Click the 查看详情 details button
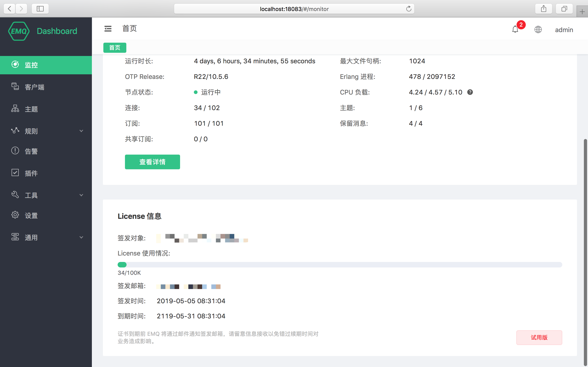This screenshot has width=588, height=367. pos(152,162)
